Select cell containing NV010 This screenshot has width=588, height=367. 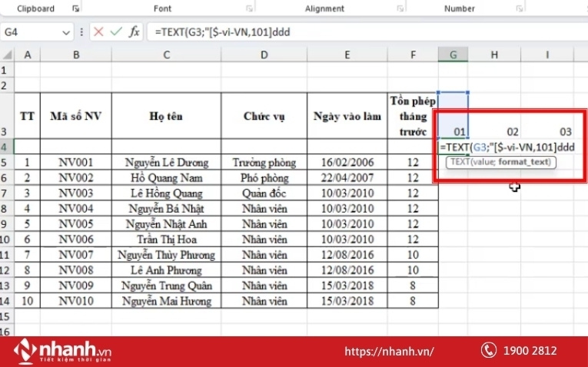point(76,301)
